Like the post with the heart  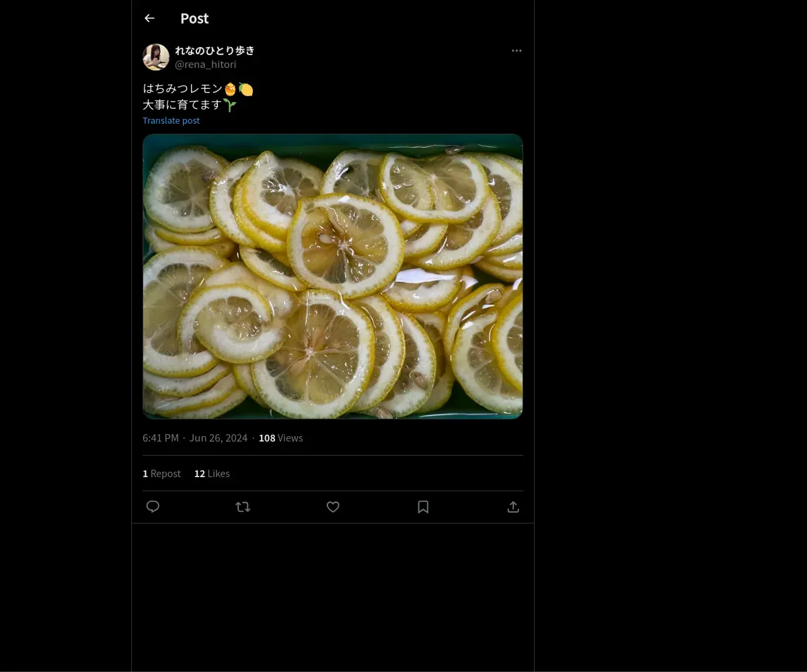pos(333,507)
